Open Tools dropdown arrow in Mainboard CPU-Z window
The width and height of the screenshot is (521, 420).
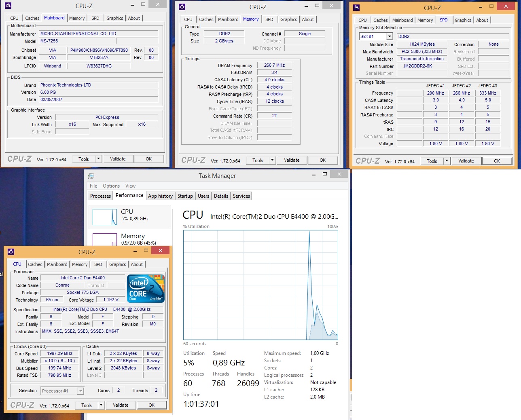(98, 159)
